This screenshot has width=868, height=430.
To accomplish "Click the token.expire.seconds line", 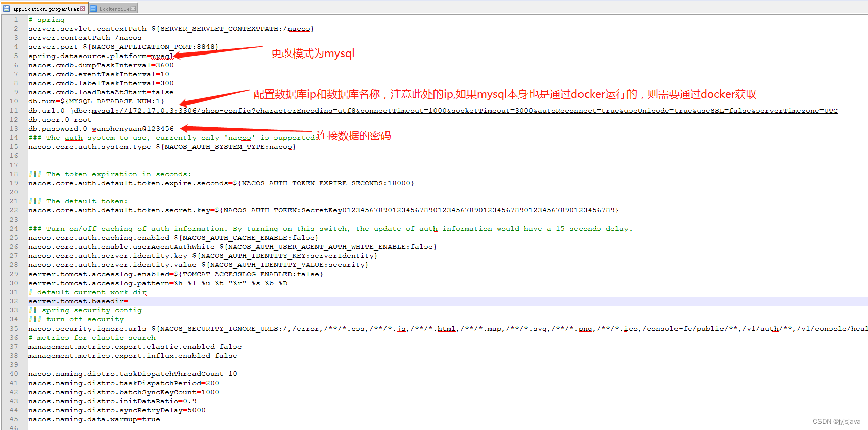I will point(221,183).
